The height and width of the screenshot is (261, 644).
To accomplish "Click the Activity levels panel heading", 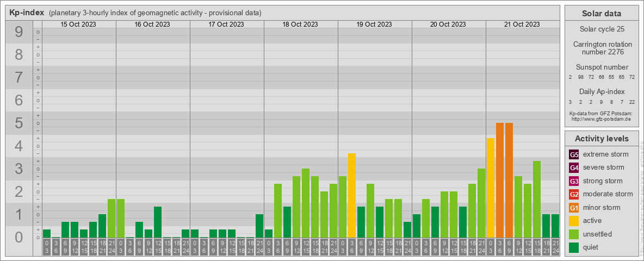I will [x=601, y=139].
